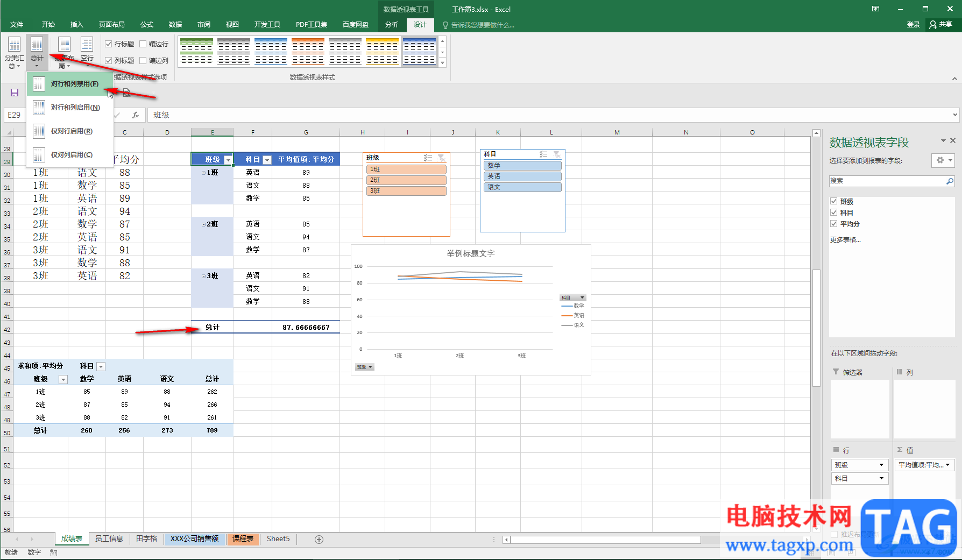The image size is (962, 560).
Task: Filter by 语文 in the 科目 slicer
Action: 522,187
